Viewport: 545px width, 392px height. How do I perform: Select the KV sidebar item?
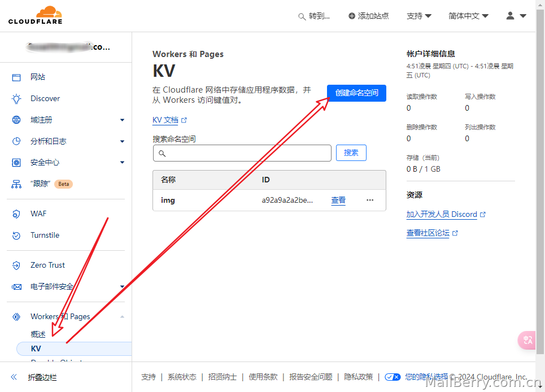point(74,349)
